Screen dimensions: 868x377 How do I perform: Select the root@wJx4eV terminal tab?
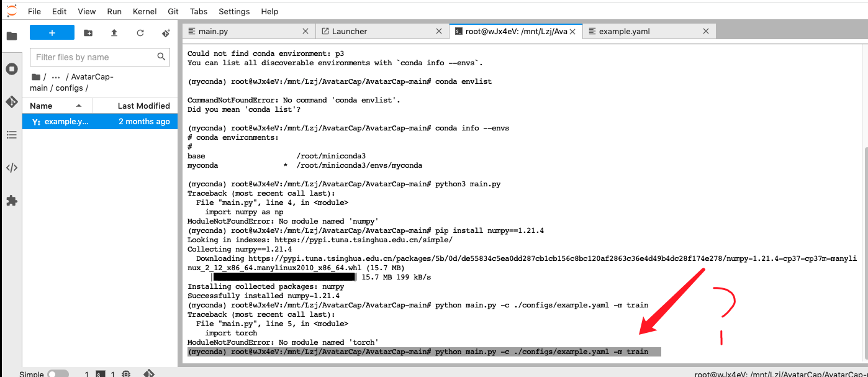point(516,31)
